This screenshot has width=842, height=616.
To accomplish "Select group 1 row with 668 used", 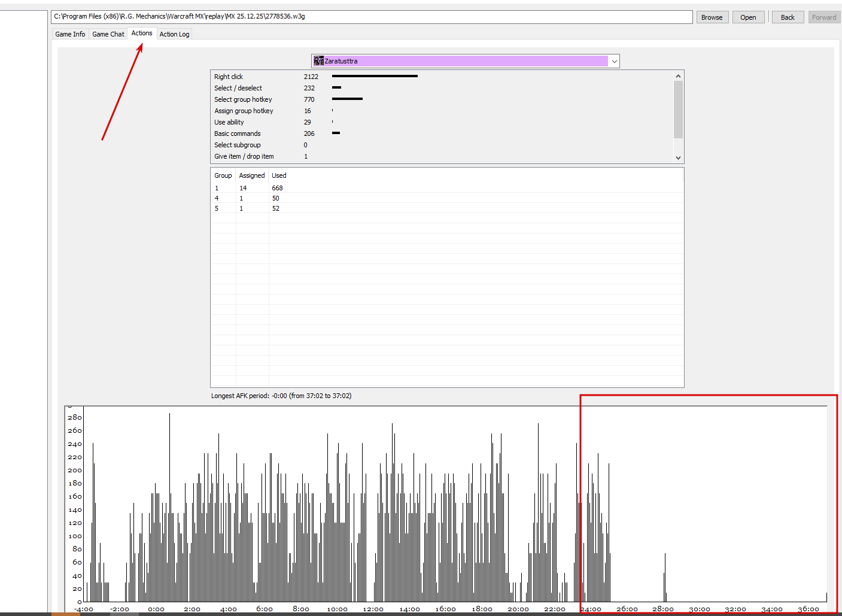I will click(x=447, y=188).
